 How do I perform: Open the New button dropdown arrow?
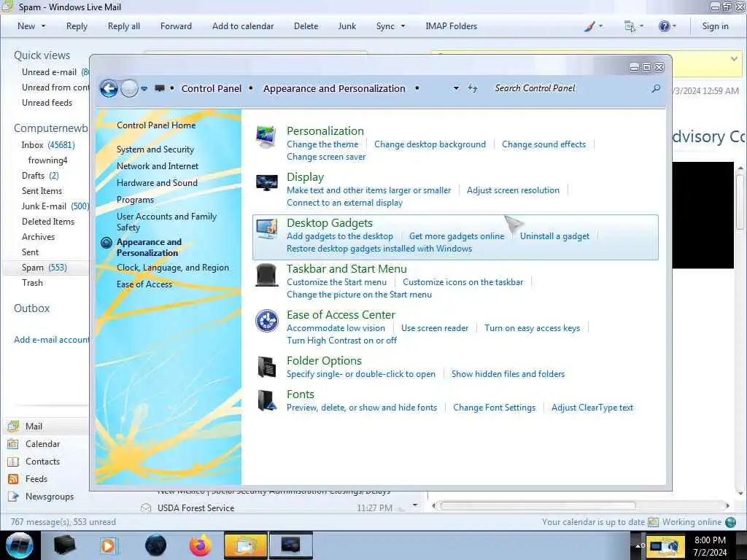click(43, 26)
